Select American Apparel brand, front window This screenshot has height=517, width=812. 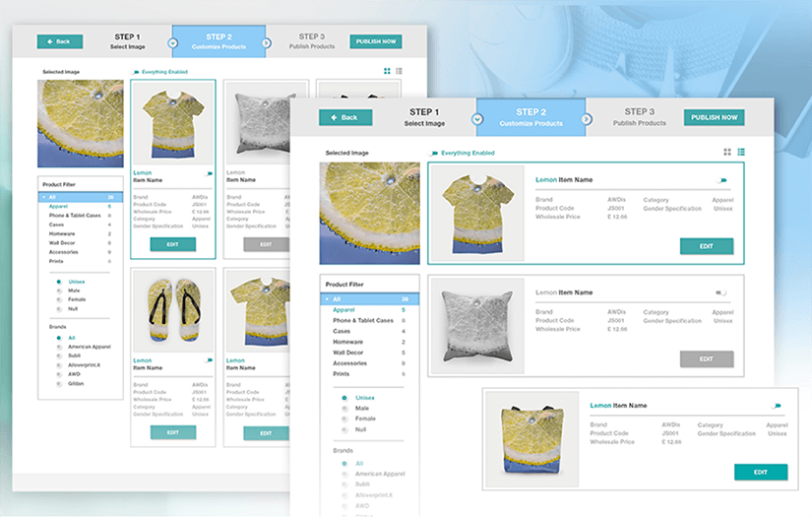coord(344,474)
